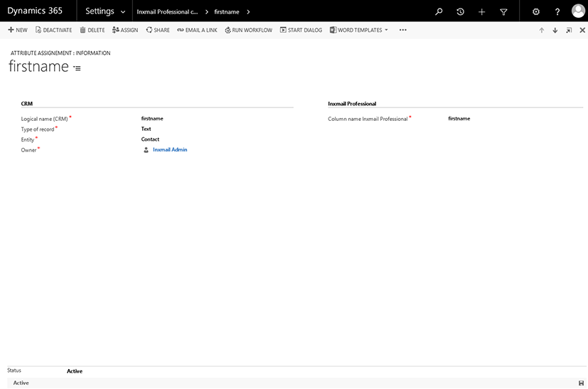This screenshot has height=389, width=588.
Task: Click RUN WORKFLOW command
Action: (249, 30)
